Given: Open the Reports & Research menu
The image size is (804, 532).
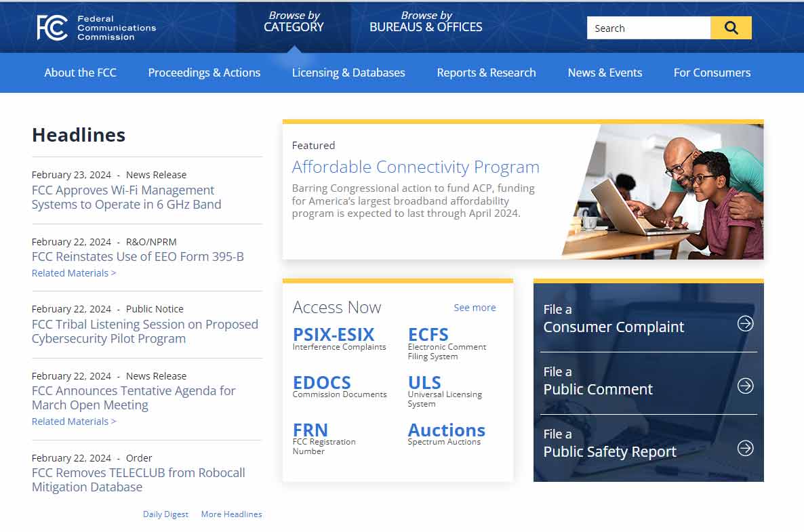Looking at the screenshot, I should click(487, 73).
